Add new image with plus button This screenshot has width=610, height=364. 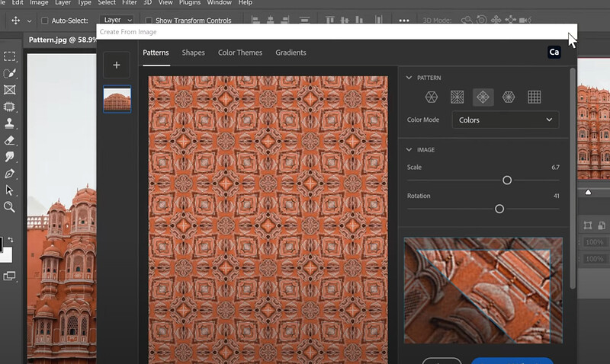pos(117,65)
